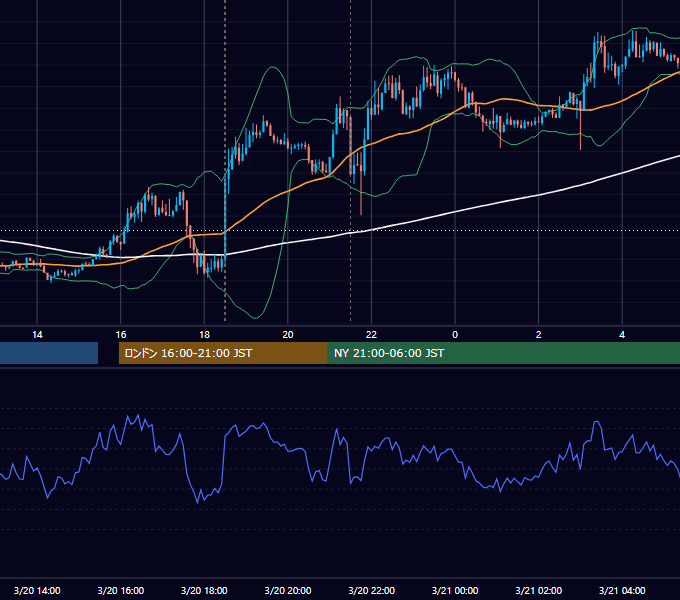This screenshot has height=600, width=680.
Task: Click the 4 hour label on chart axis
Action: [x=622, y=335]
